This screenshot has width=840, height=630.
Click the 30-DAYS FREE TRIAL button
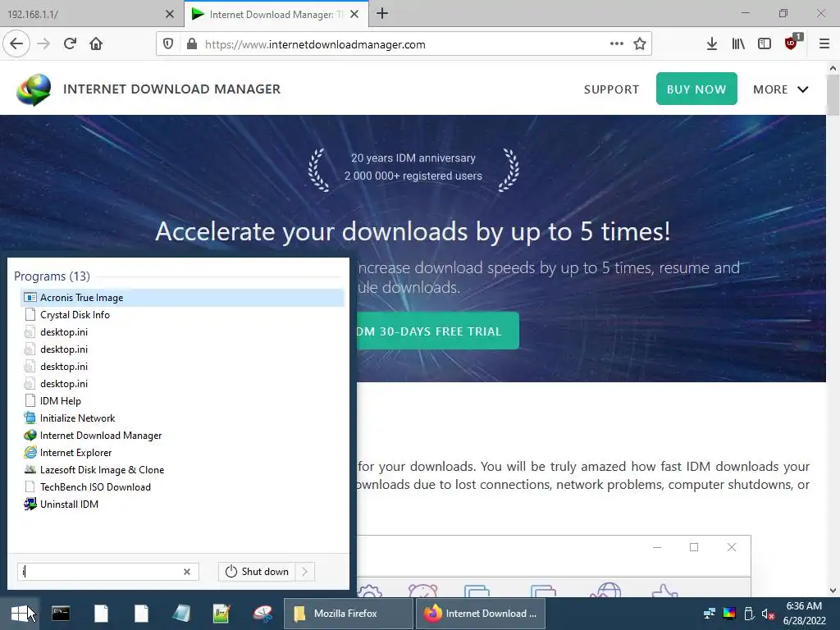click(438, 331)
